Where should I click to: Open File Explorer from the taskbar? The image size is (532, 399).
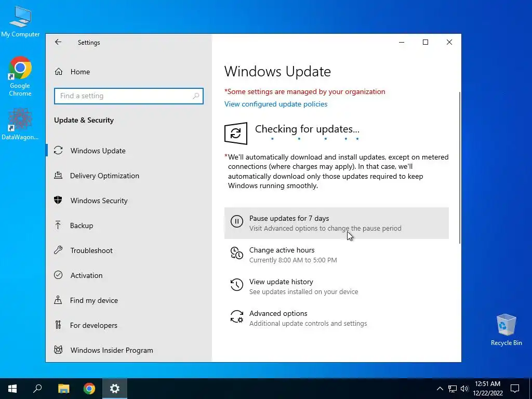click(x=63, y=389)
